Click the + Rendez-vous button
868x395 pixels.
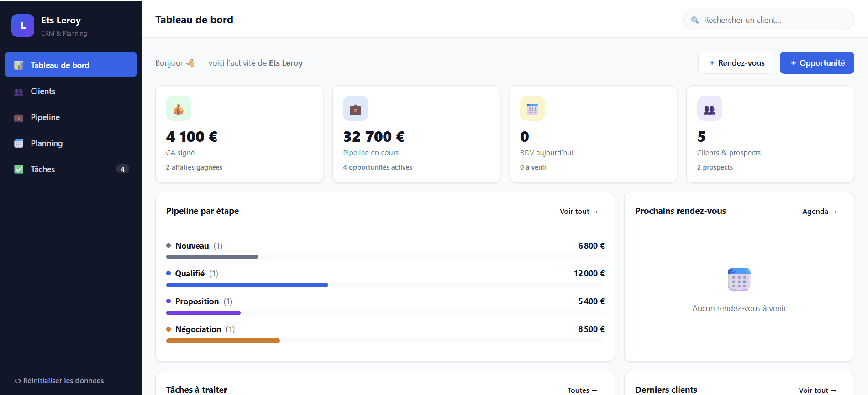click(736, 63)
